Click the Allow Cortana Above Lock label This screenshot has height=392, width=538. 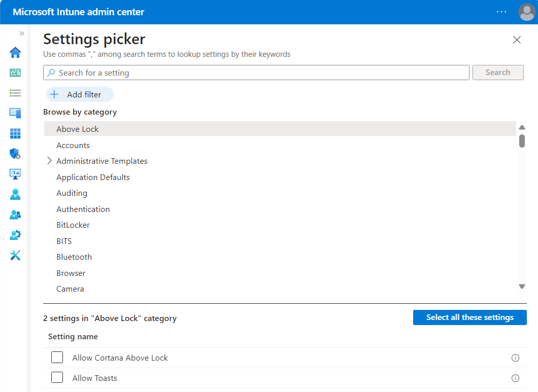(120, 358)
